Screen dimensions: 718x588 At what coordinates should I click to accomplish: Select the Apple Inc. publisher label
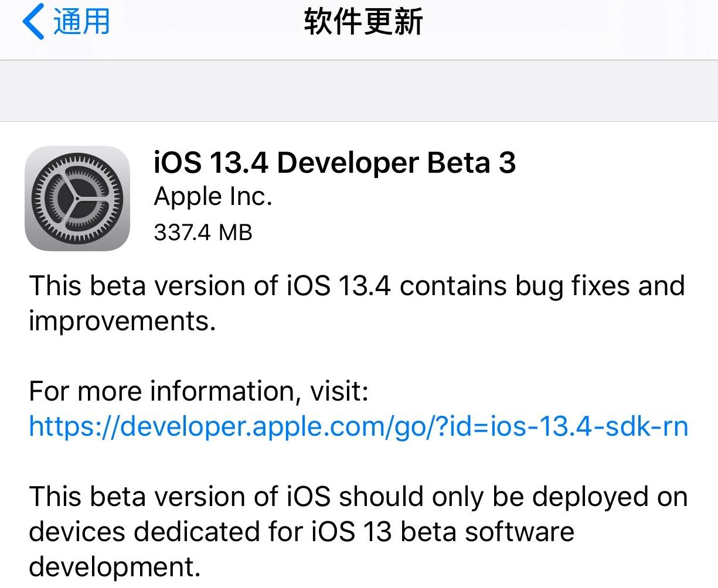(x=212, y=197)
